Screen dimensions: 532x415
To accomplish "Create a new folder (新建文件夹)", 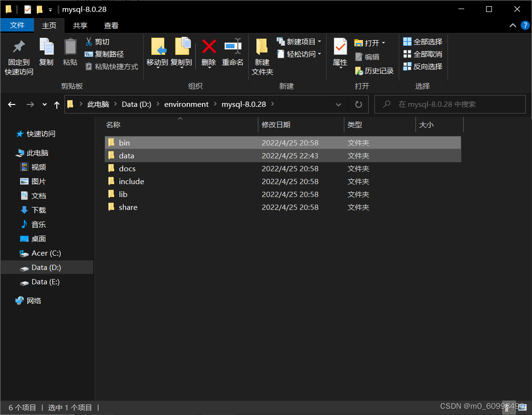I will [x=262, y=57].
